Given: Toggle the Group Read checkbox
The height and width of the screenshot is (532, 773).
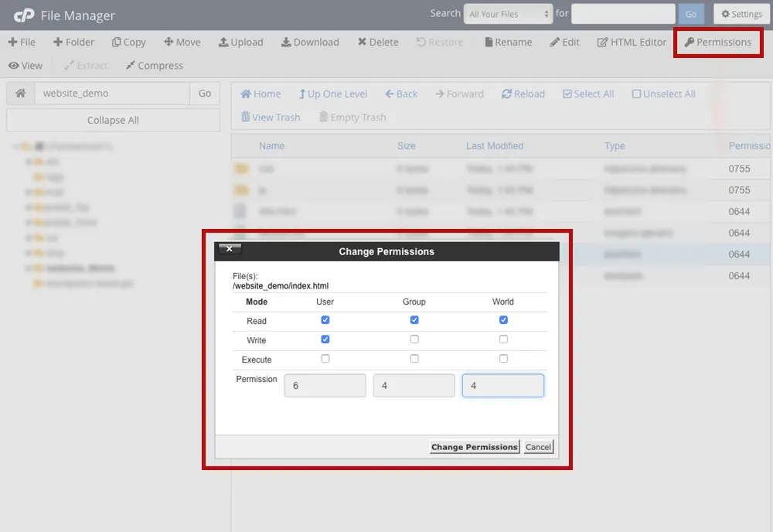Looking at the screenshot, I should (x=414, y=320).
